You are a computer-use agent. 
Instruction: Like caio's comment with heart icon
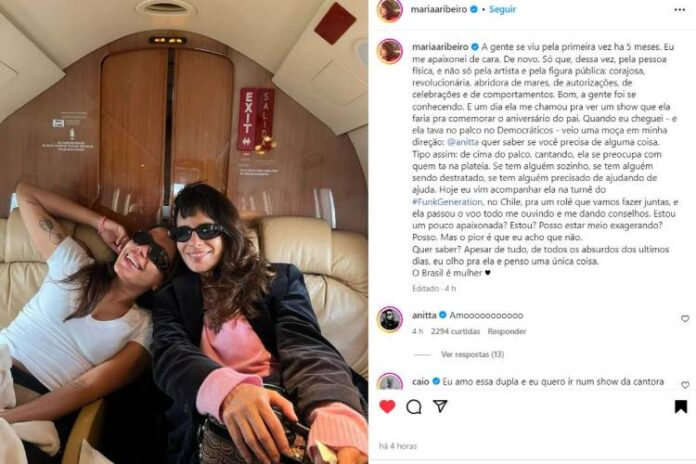(x=685, y=385)
